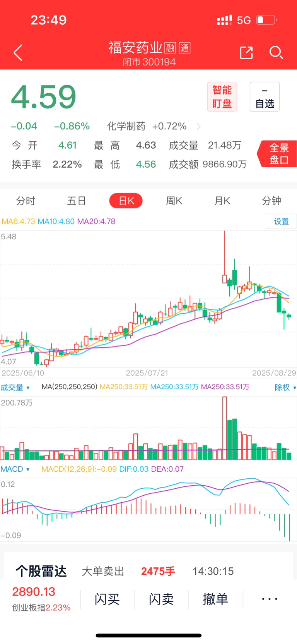The image size is (297, 644).
Task: Tap the 23:49 status bar clock
Action: point(49,20)
